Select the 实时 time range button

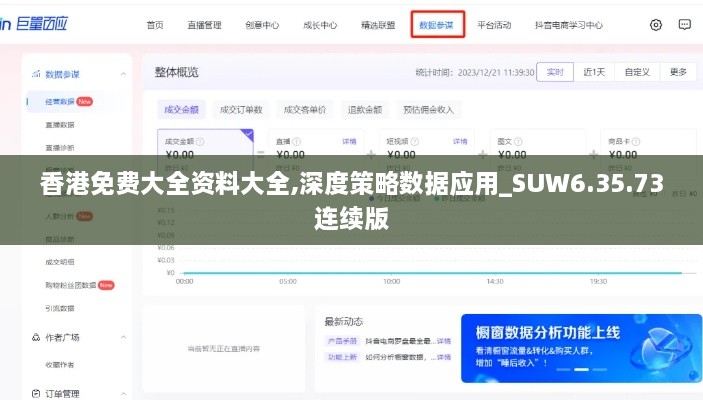pyautogui.click(x=555, y=72)
